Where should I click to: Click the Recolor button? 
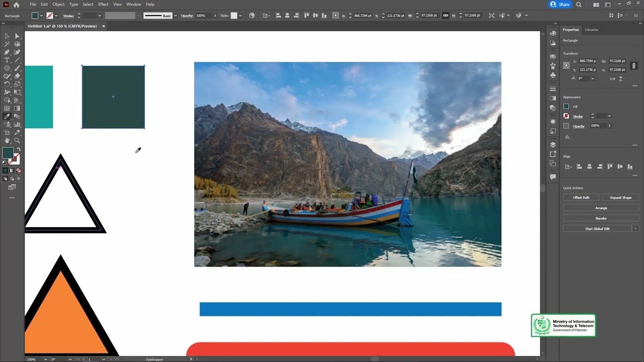point(601,218)
